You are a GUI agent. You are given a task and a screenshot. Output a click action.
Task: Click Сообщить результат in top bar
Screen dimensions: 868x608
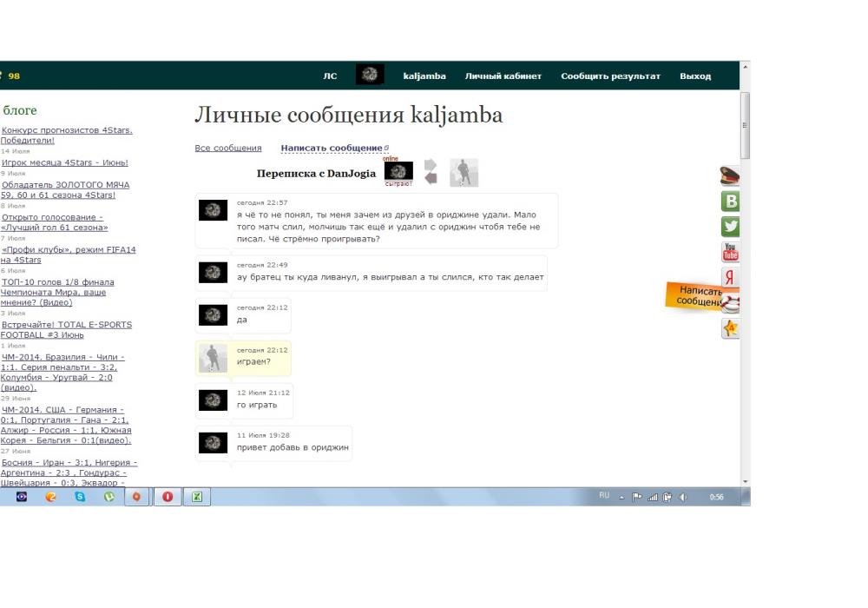point(610,76)
